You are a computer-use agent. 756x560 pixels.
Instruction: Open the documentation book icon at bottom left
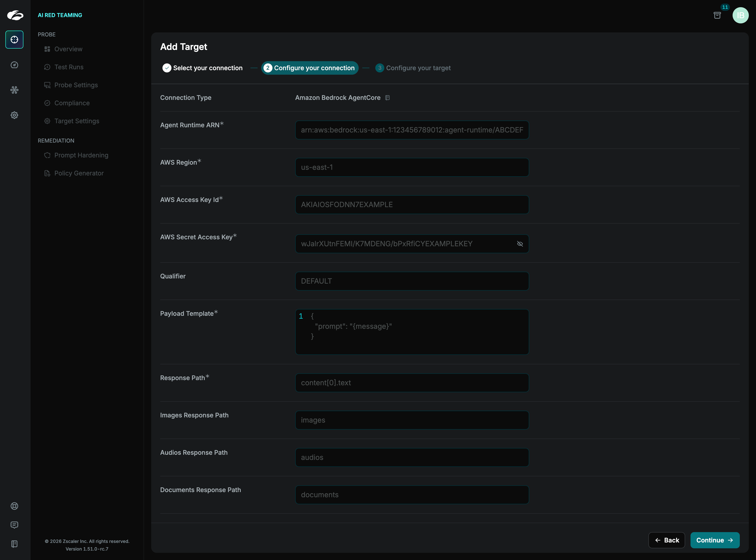(x=14, y=544)
